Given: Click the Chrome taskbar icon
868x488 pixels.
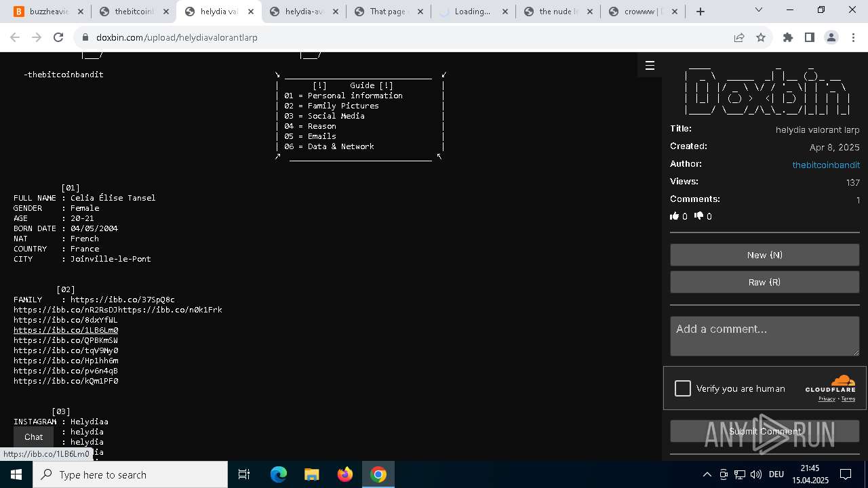Looking at the screenshot, I should 378,474.
